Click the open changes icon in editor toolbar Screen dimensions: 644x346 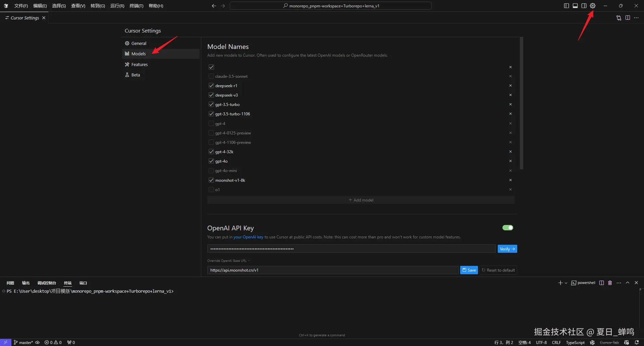(619, 18)
